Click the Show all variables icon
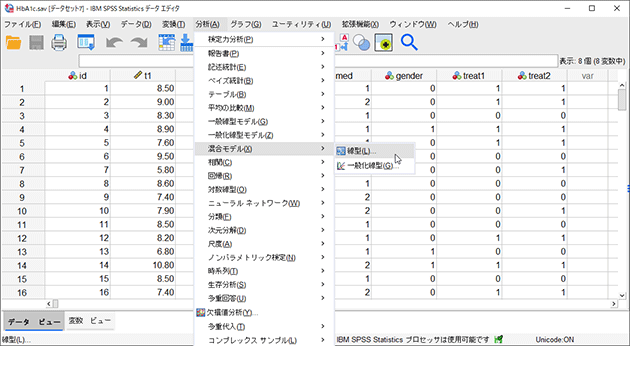Viewport: 630px width, 380px height. pos(384,43)
